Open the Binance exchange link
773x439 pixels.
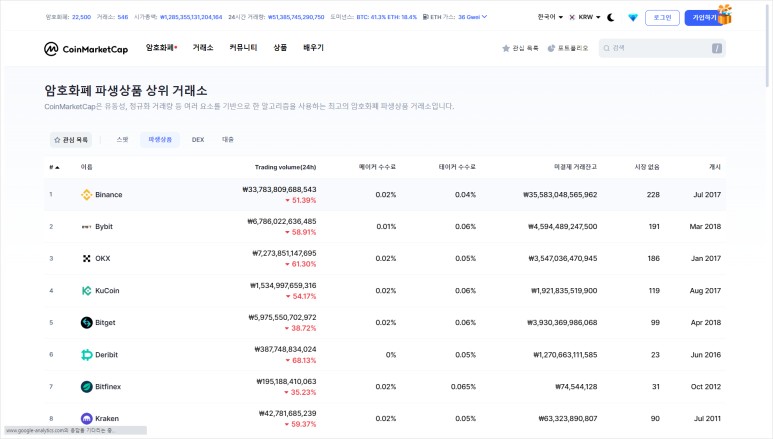tap(108, 195)
